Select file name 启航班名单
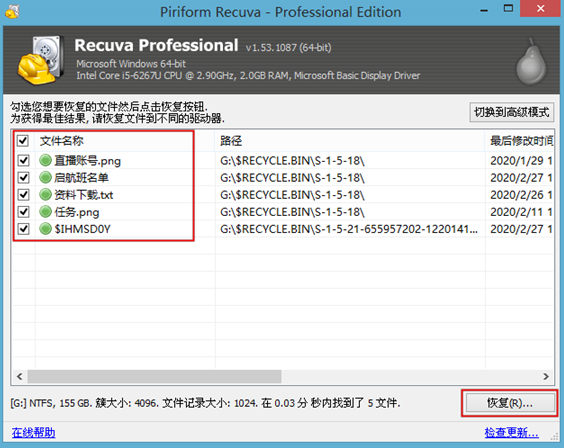564x448 pixels. tap(81, 177)
